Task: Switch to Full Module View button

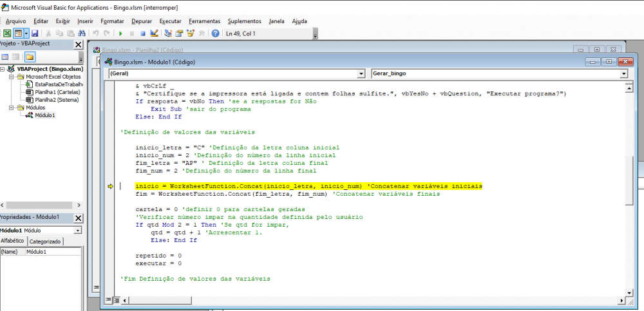Action: pos(117,300)
